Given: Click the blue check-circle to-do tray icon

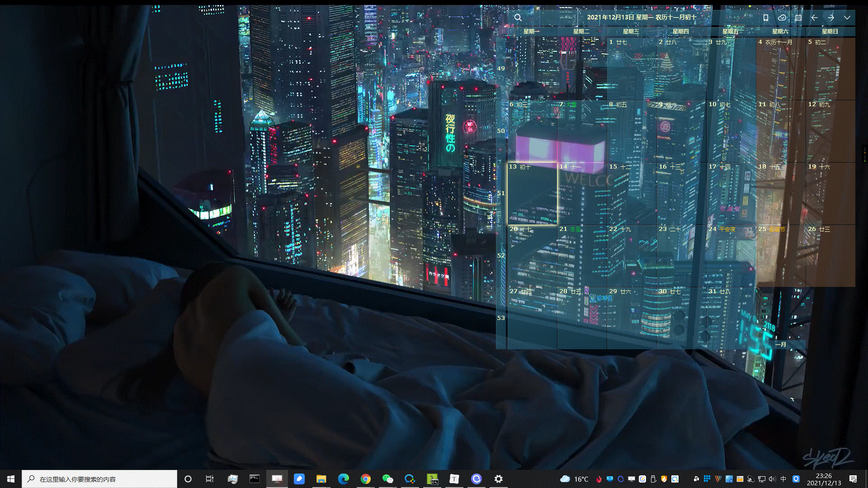Looking at the screenshot, I should tap(642, 479).
